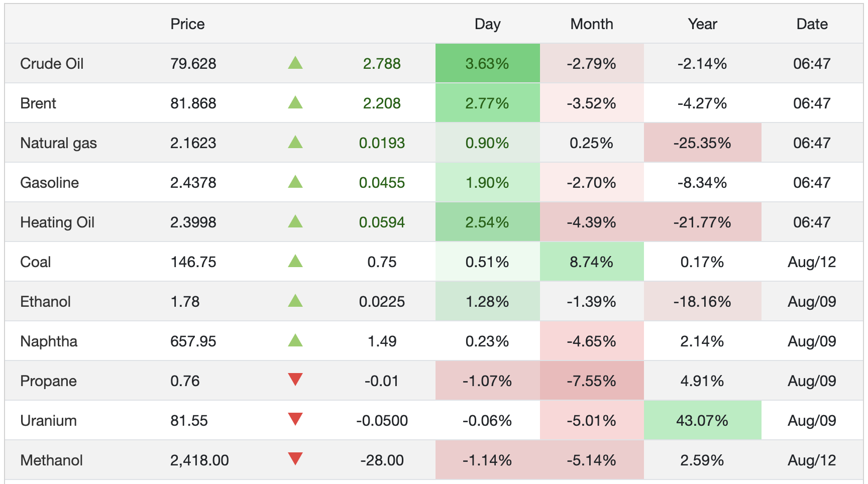Screen dimensions: 868x484
Task: Click Methanol change value -28.00
Action: click(x=382, y=460)
